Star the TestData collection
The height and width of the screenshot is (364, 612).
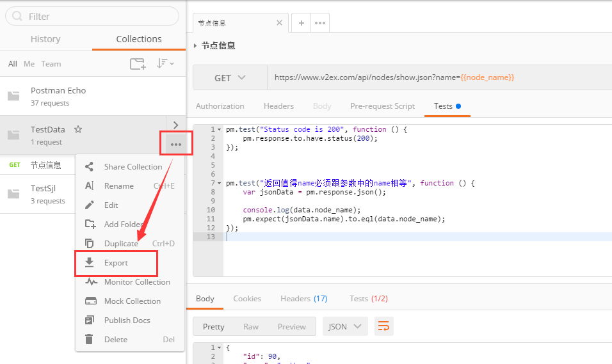coord(78,129)
